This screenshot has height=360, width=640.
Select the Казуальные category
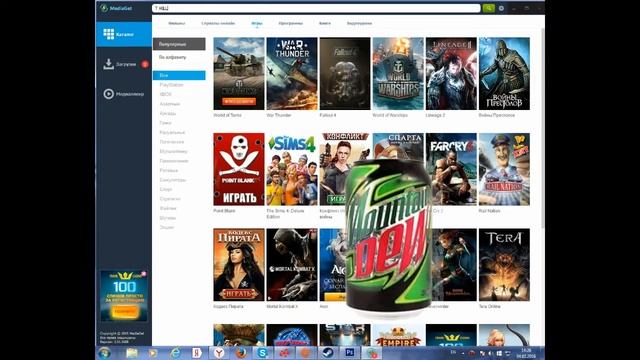(x=172, y=132)
